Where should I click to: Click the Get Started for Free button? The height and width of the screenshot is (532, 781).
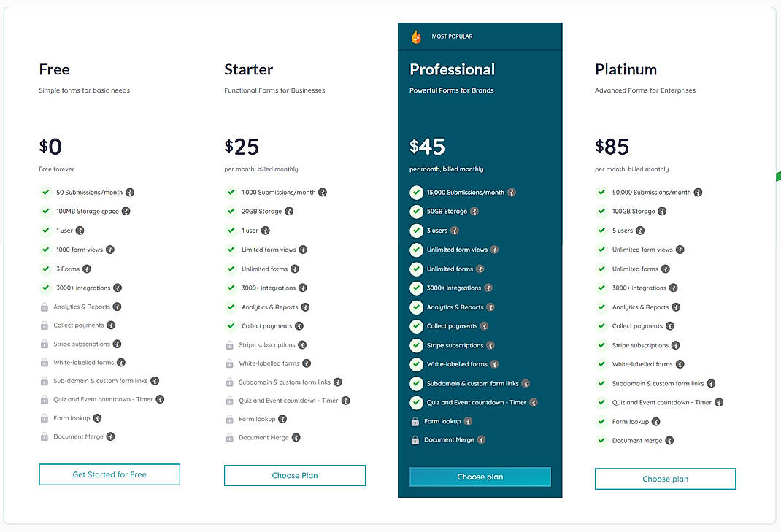[x=109, y=474]
